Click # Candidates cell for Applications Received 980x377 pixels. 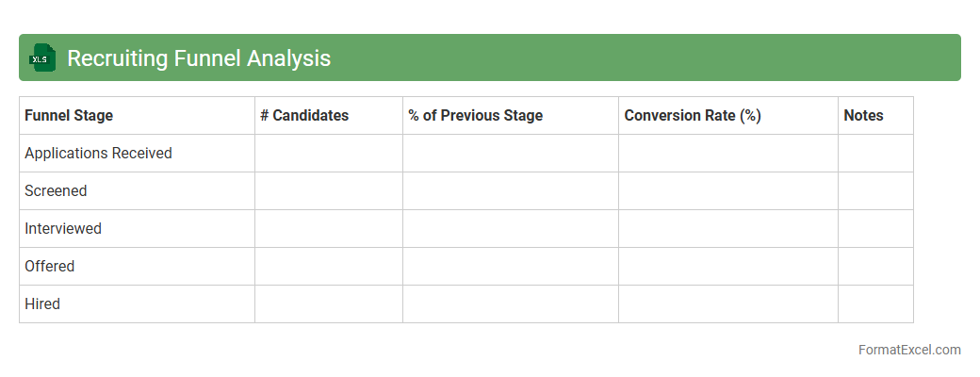pos(328,154)
